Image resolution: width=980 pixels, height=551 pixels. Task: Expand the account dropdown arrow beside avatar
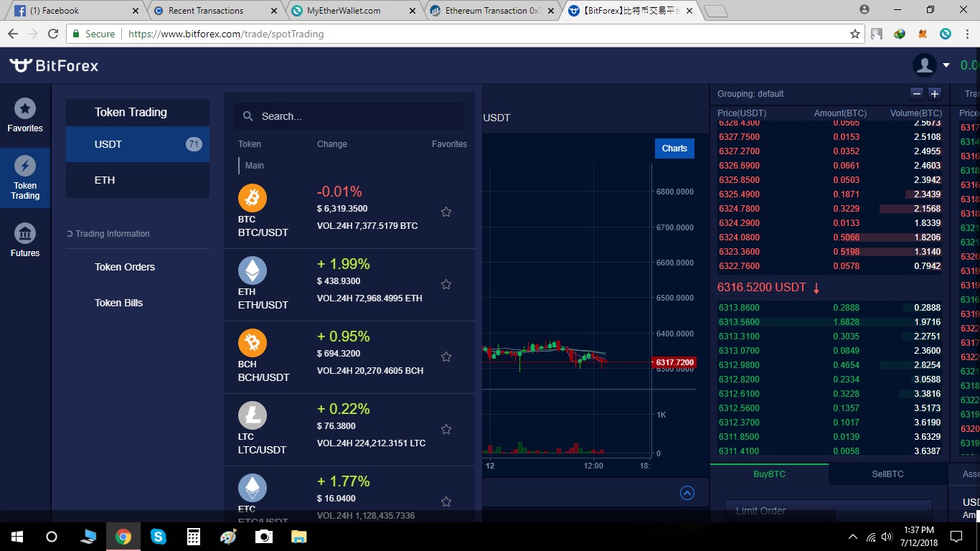pos(946,65)
